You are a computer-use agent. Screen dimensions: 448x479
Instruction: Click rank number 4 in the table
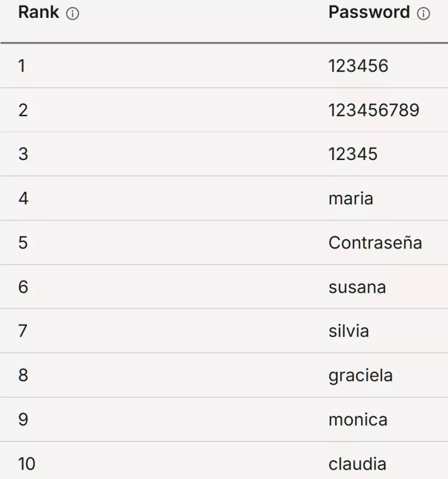[23, 199]
